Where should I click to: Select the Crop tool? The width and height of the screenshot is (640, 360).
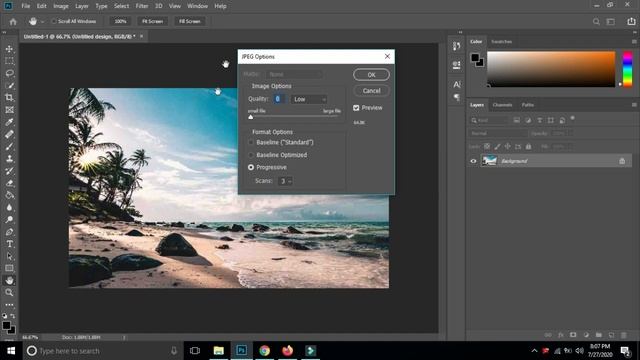[x=9, y=98]
